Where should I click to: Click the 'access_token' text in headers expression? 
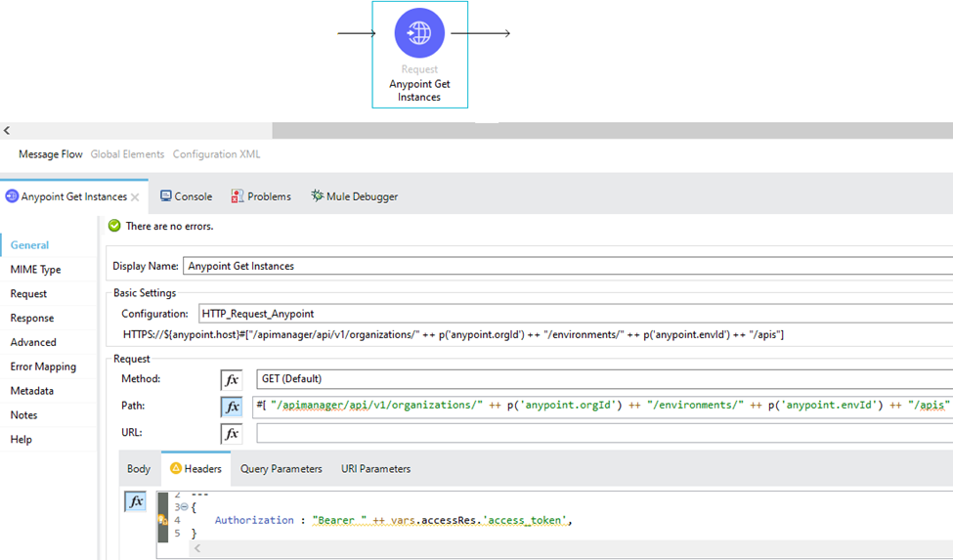coord(527,520)
